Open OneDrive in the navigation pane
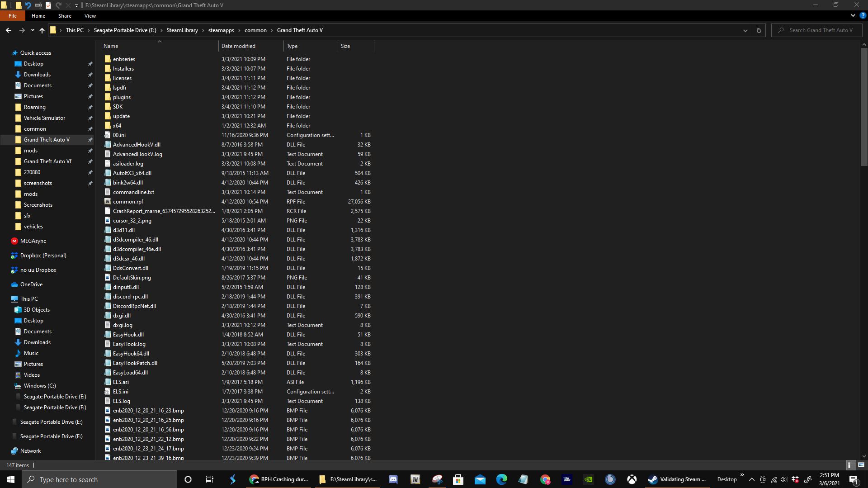868x488 pixels. click(x=31, y=284)
